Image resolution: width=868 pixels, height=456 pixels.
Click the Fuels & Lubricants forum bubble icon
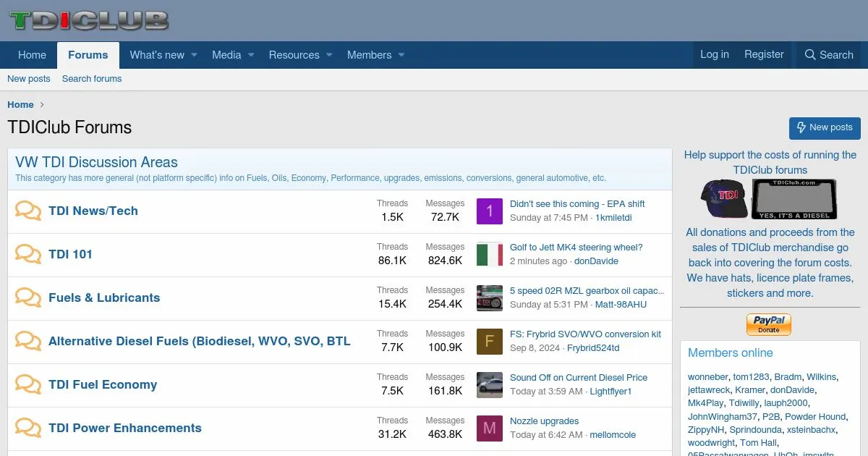tap(28, 298)
